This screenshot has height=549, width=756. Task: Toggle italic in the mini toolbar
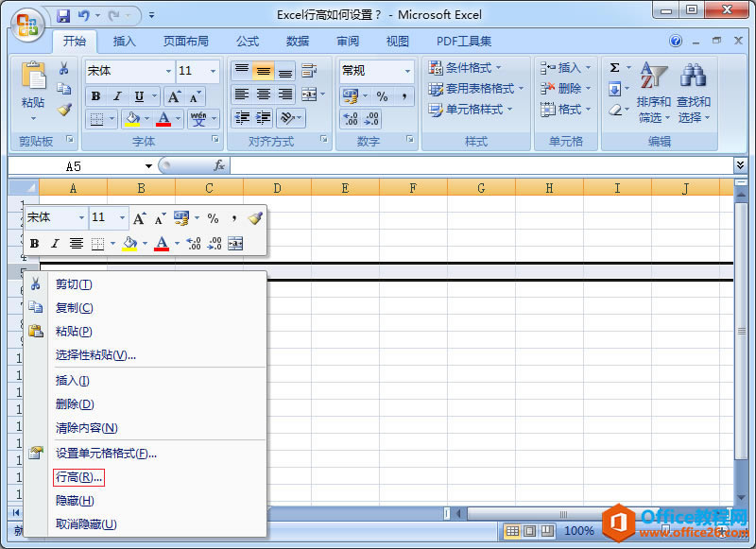54,243
